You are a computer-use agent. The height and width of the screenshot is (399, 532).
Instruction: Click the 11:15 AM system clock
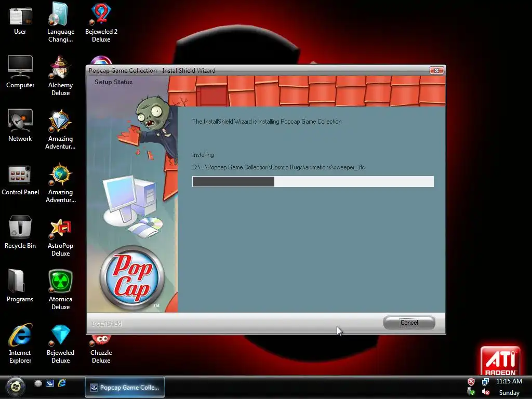pos(509,381)
